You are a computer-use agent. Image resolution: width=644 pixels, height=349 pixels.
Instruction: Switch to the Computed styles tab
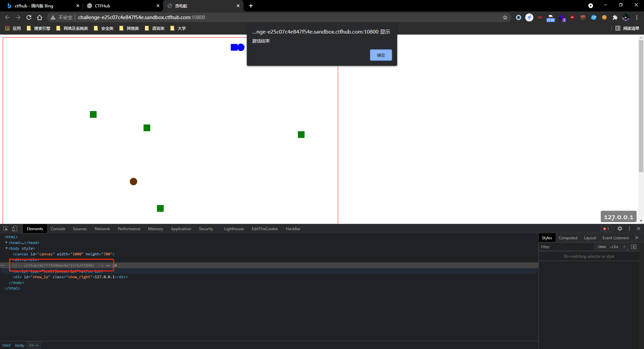[568, 238]
